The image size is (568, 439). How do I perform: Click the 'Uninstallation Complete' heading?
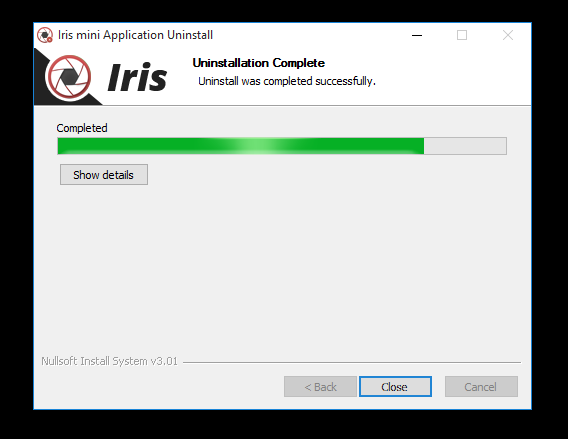tap(259, 63)
